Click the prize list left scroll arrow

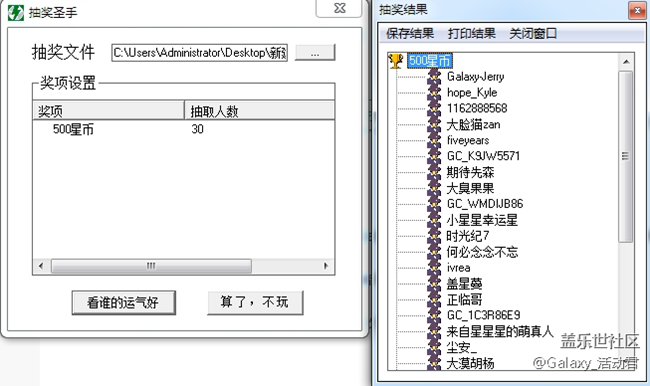tap(41, 266)
